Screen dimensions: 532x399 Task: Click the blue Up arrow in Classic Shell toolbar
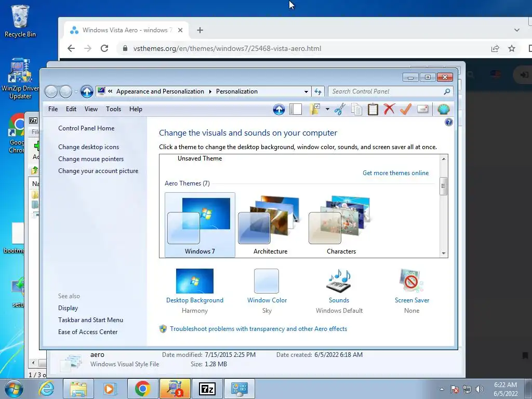coord(279,109)
